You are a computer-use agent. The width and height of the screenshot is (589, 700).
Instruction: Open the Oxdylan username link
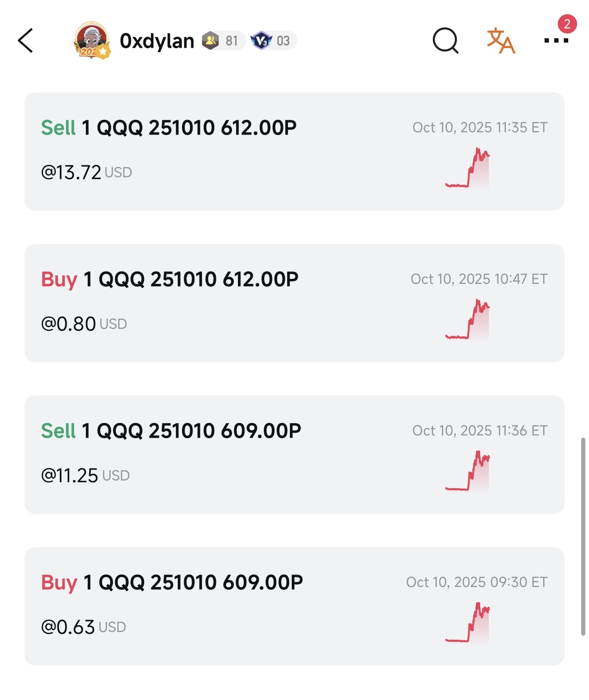(x=157, y=41)
